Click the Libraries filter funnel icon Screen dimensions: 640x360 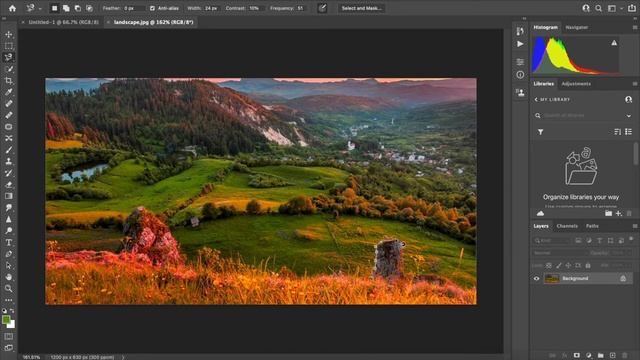tap(540, 132)
